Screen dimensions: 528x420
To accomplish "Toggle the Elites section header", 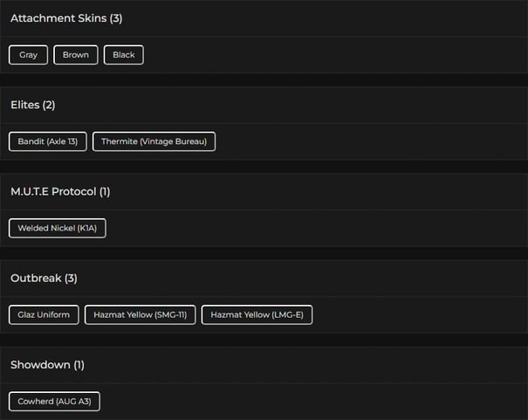I will (x=25, y=105).
